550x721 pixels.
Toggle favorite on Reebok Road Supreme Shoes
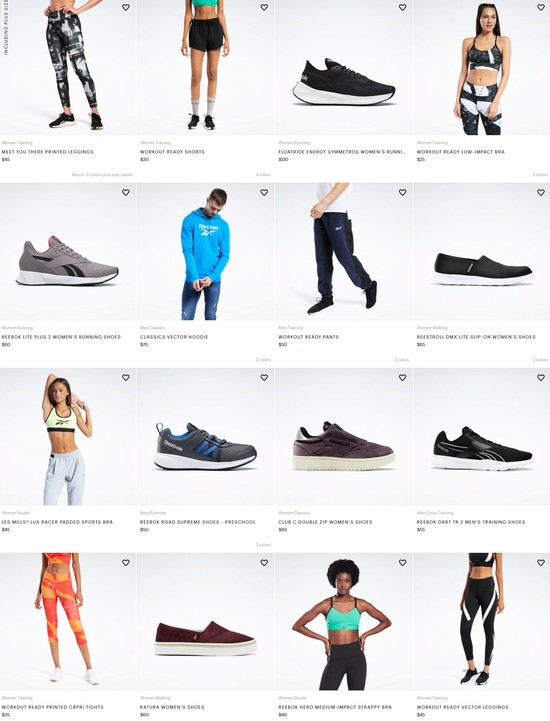(264, 377)
